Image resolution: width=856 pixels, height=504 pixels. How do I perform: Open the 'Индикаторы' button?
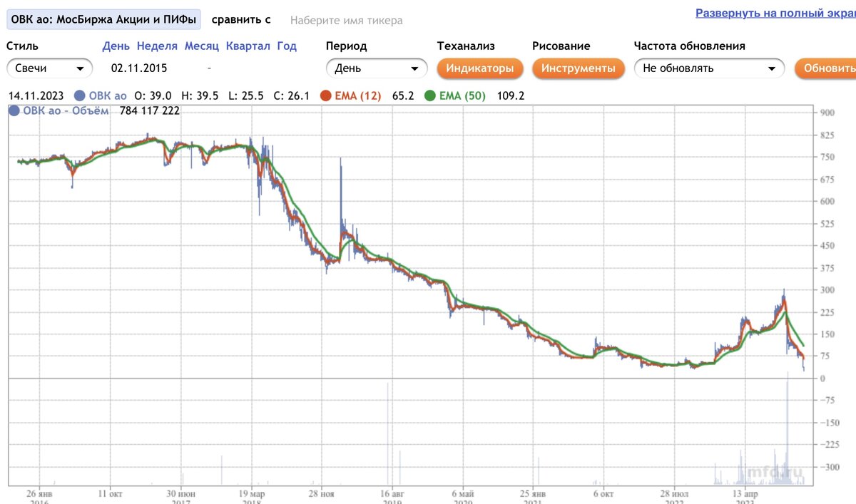tap(479, 68)
